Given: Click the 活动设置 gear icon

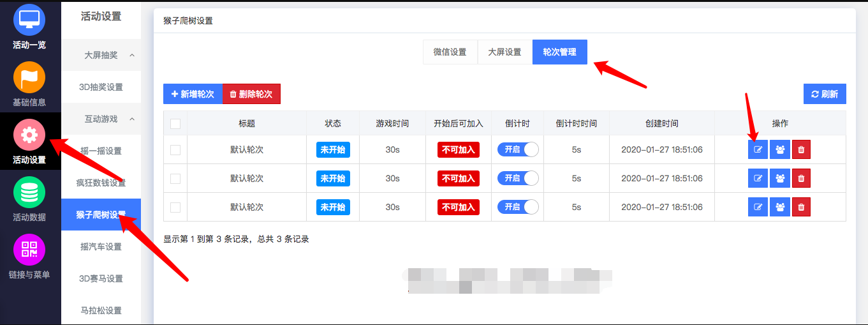Looking at the screenshot, I should [x=29, y=135].
